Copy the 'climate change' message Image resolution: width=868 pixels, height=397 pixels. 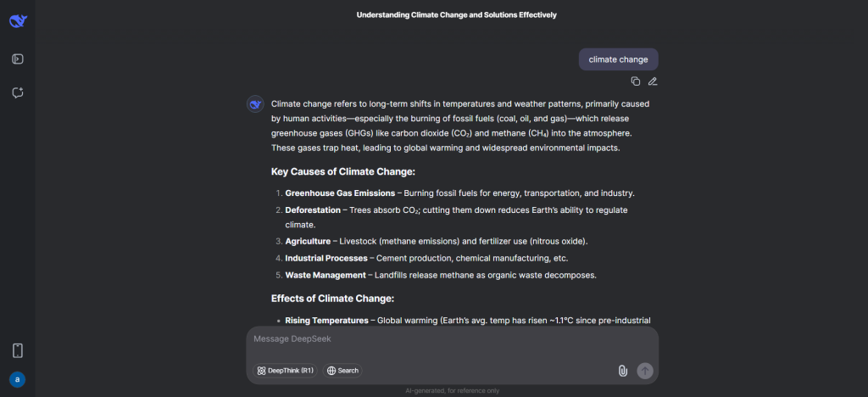click(636, 81)
